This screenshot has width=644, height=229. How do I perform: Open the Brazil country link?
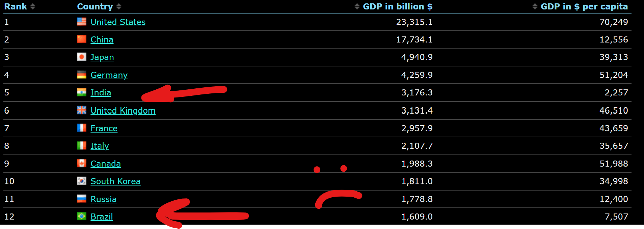pyautogui.click(x=102, y=217)
